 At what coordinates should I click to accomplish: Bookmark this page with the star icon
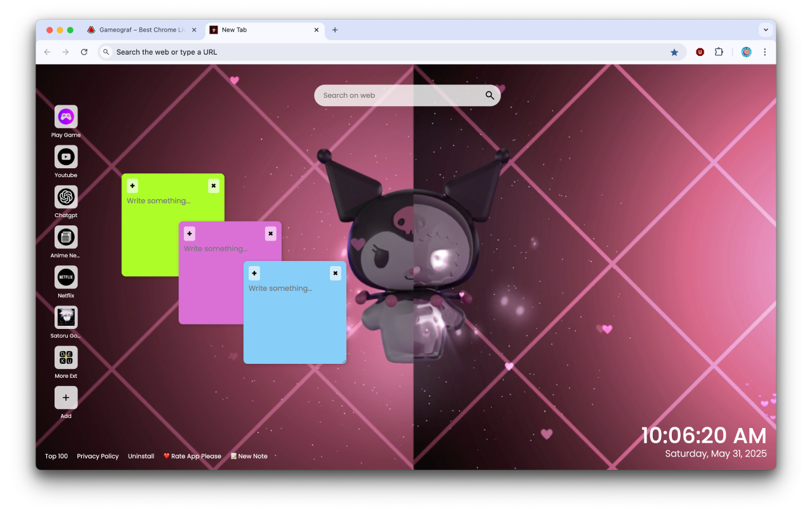pyautogui.click(x=674, y=52)
